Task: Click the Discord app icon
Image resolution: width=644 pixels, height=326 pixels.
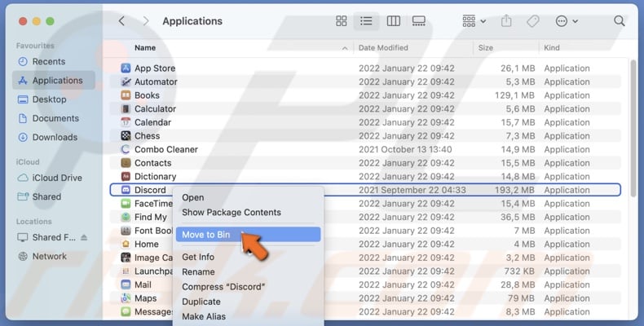Action: [x=126, y=190]
